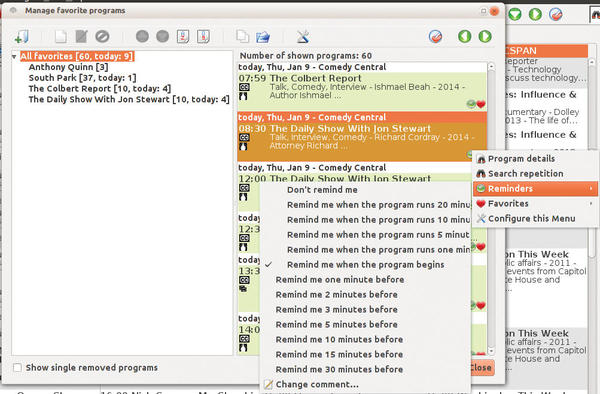Choose the Don't remind me option

pos(365,190)
